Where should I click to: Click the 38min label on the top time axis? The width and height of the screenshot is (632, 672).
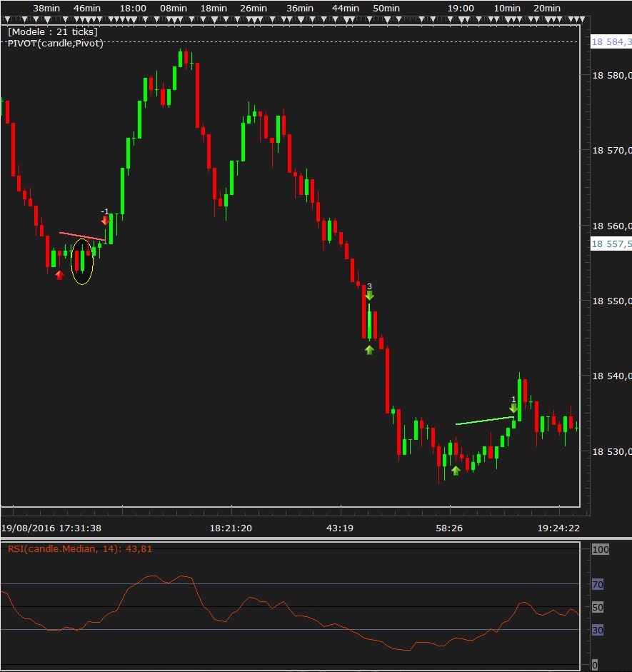tap(46, 8)
